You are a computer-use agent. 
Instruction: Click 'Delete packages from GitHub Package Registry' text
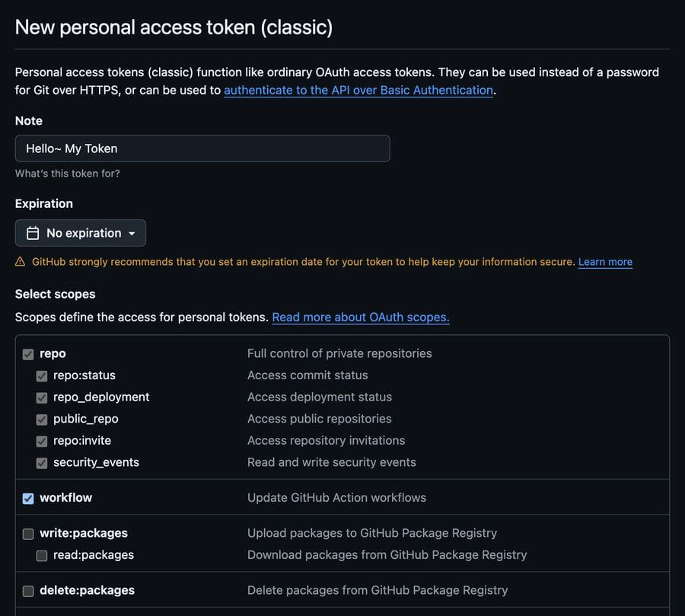(x=378, y=590)
